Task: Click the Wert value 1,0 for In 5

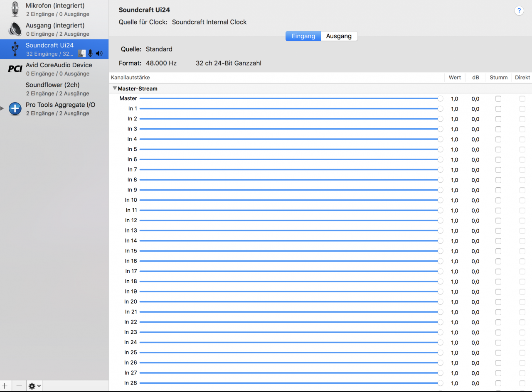Action: 454,149
